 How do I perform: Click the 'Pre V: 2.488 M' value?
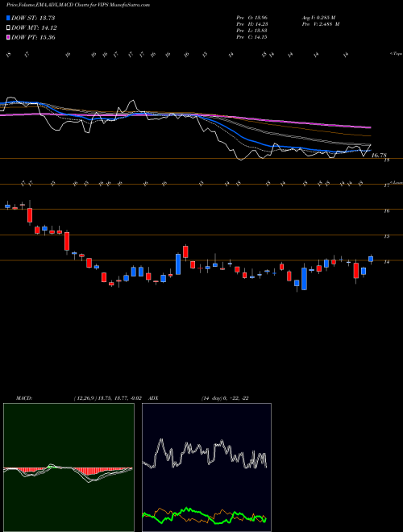320,24
